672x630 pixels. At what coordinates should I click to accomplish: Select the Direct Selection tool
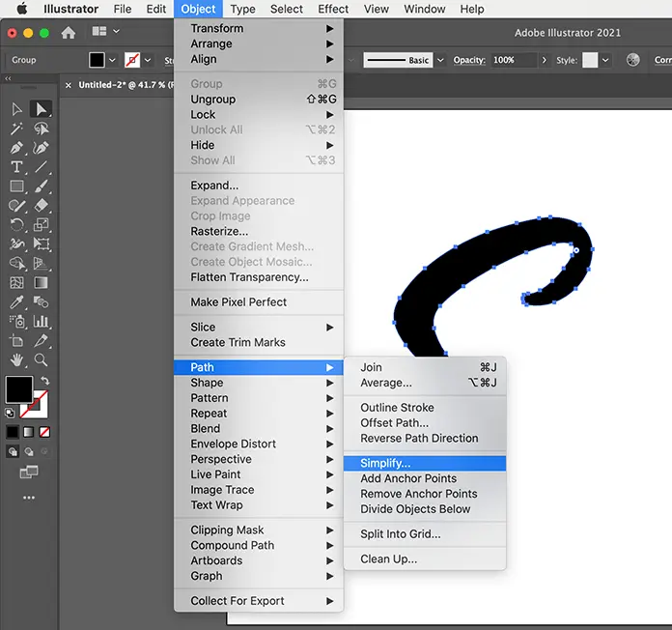pyautogui.click(x=41, y=109)
